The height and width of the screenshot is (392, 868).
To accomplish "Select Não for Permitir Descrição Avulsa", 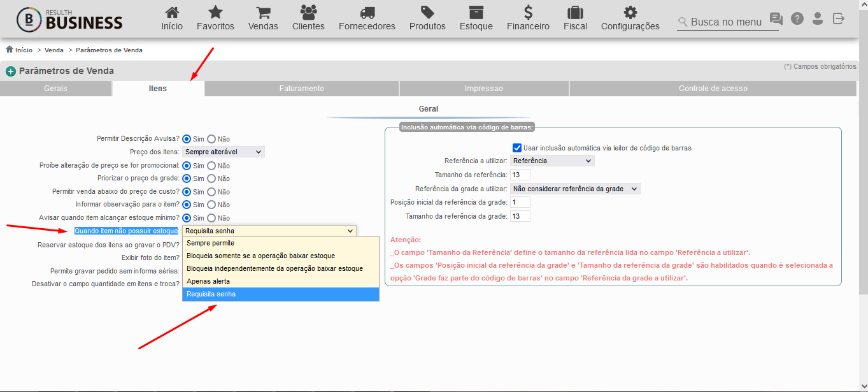I will click(211, 139).
